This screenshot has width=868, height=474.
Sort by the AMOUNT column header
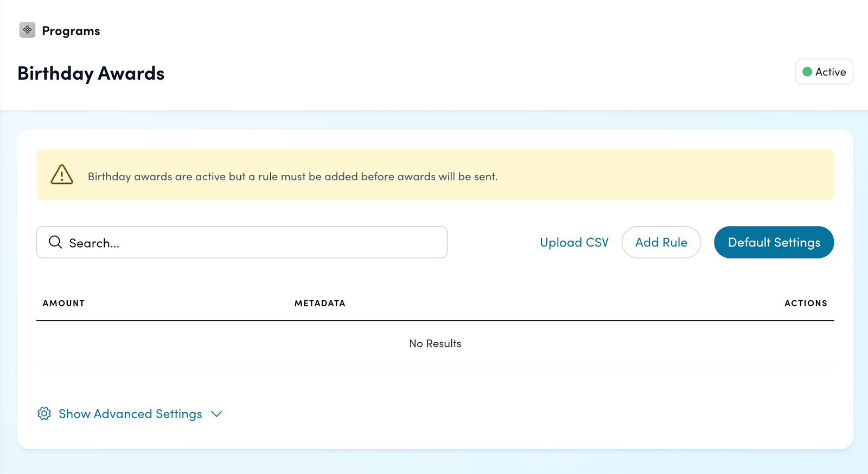coord(63,303)
